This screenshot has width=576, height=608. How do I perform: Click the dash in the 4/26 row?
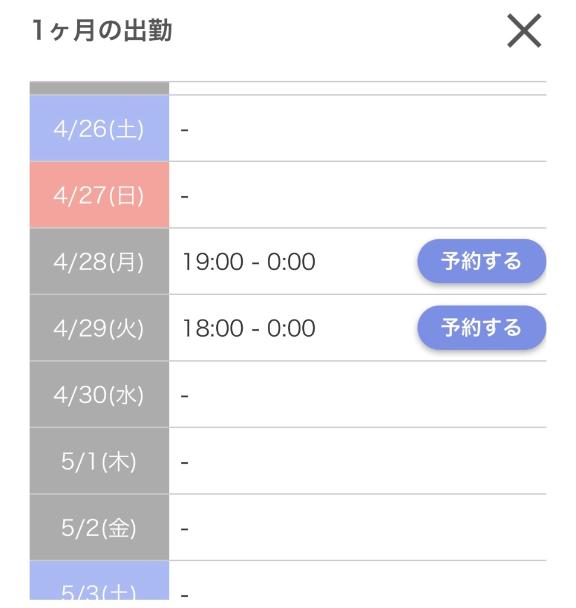point(185,130)
